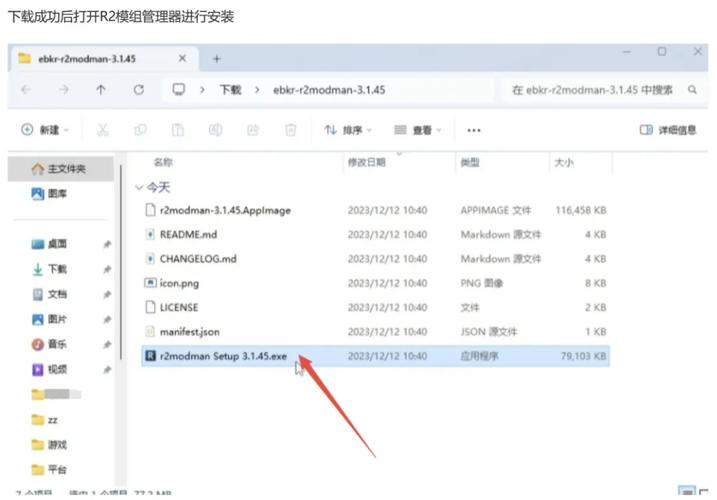717x500 pixels.
Task: Toggle the 详细信息 details pane
Action: point(668,130)
